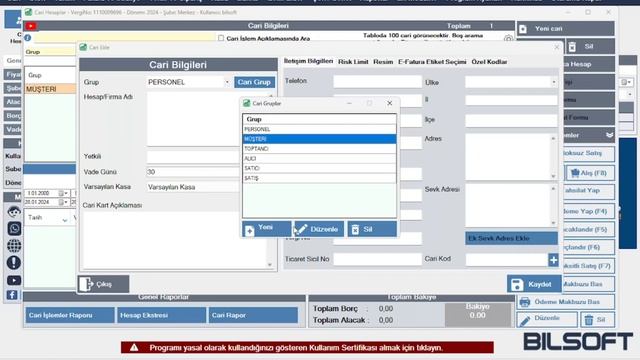Image resolution: width=640 pixels, height=360 pixels.
Task: Click Yeni button in Cari Gruplar dialog
Action: 267,229
